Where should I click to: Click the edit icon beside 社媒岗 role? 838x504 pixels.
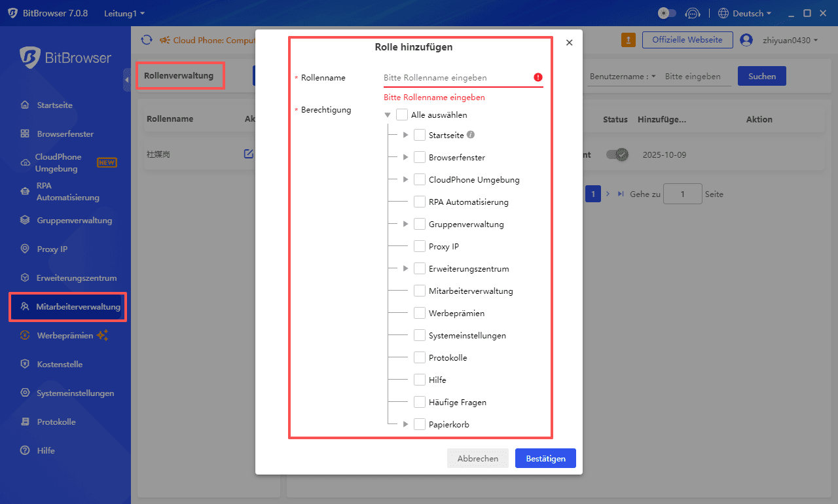pos(249,154)
